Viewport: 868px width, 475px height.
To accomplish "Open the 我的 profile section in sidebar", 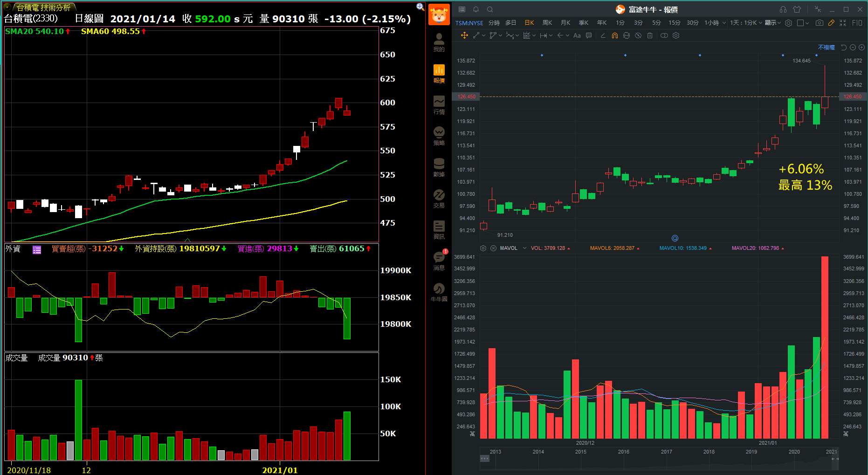I will (x=439, y=42).
